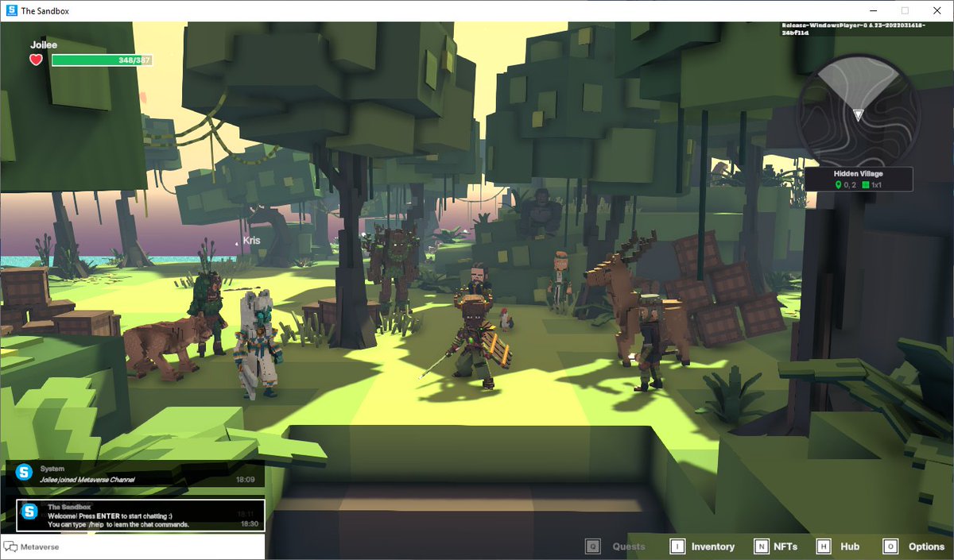Click the System message Sandbox avatar icon
954x560 pixels.
24,472
